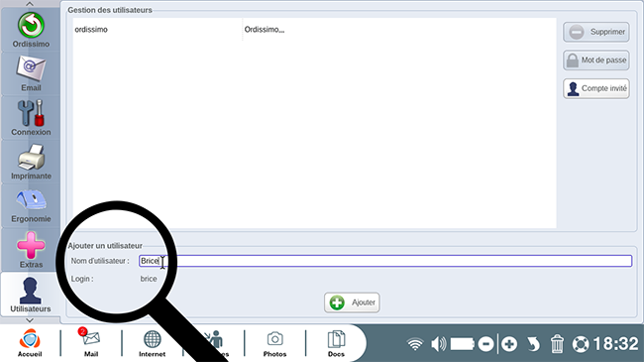Expand sidebar using the down chevron
The height and width of the screenshot is (362, 644).
pos(30,320)
